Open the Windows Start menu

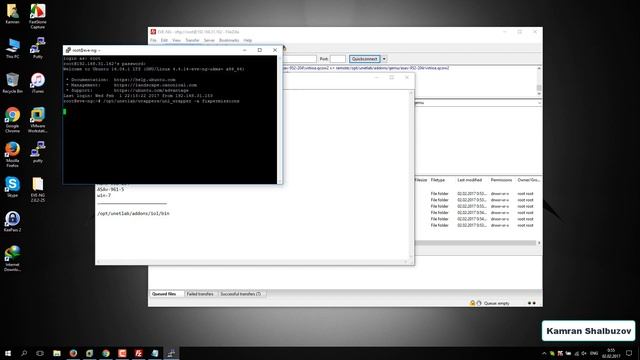(8, 353)
